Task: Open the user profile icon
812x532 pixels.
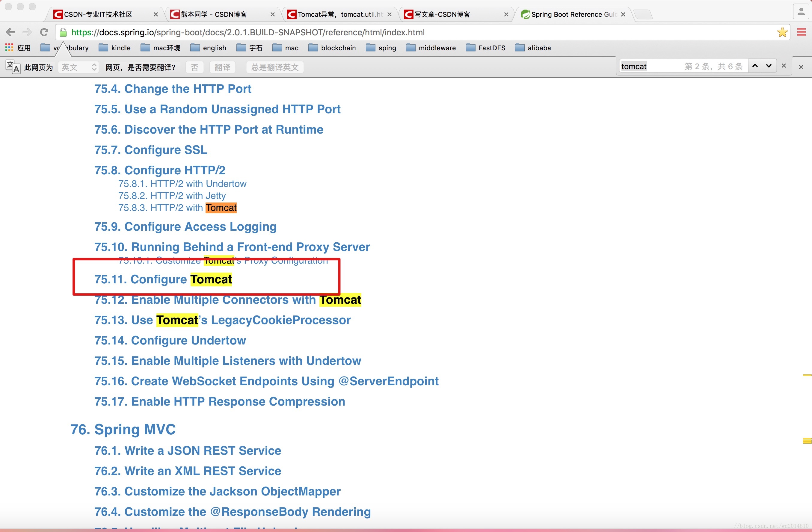Action: pyautogui.click(x=801, y=12)
